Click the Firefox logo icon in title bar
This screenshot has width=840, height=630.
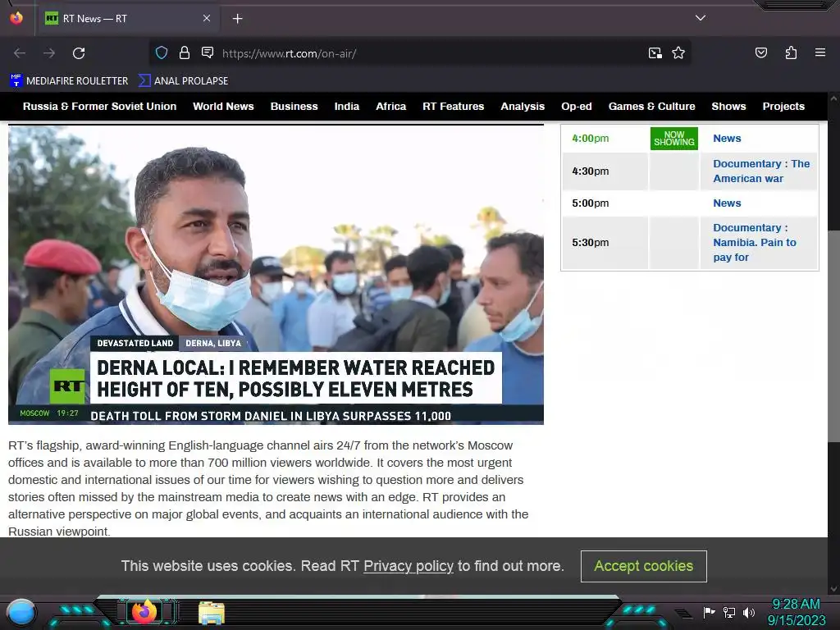16,18
